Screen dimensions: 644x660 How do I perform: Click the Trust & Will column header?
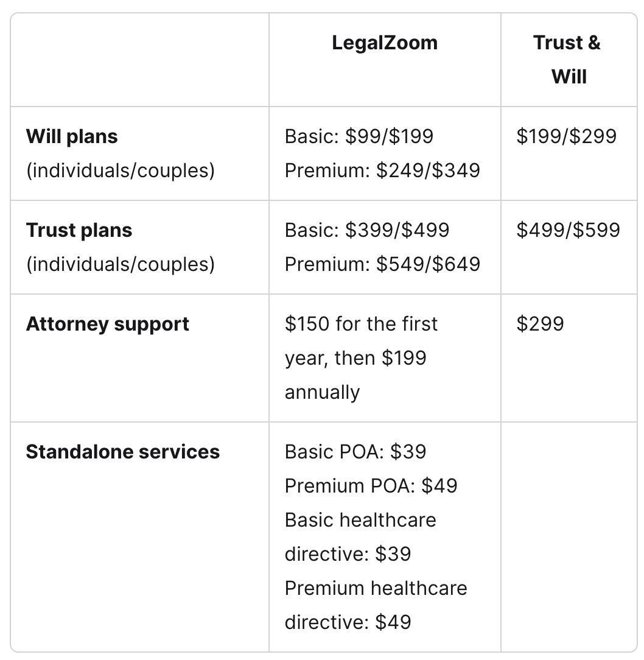pyautogui.click(x=569, y=60)
